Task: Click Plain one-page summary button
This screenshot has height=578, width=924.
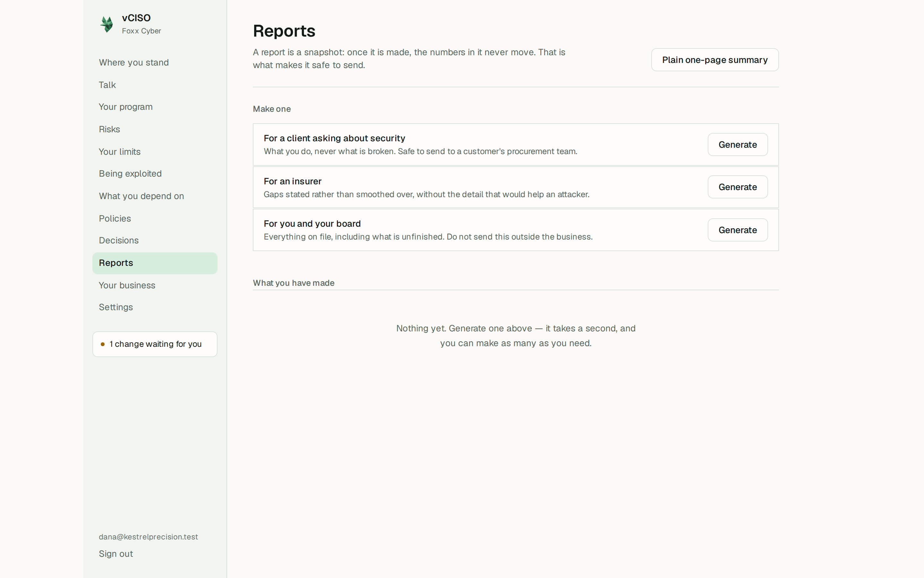Action: coord(715,60)
